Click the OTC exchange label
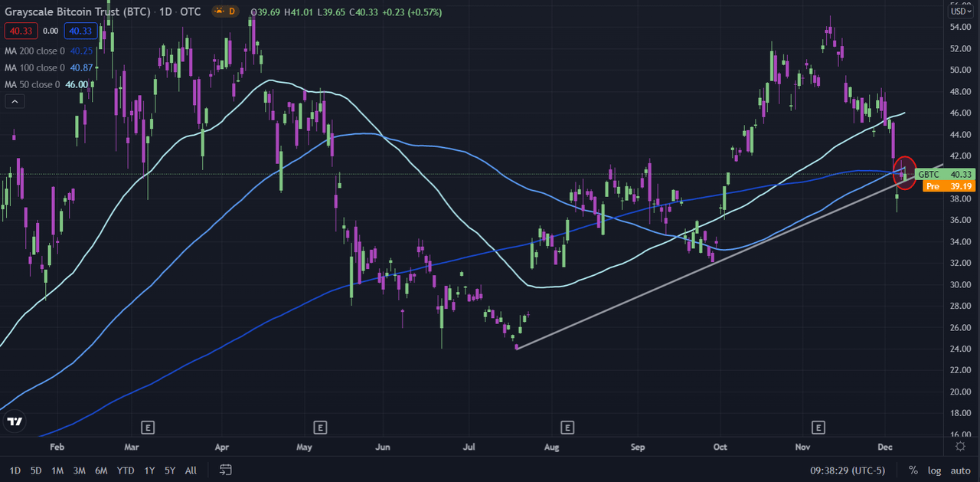The width and height of the screenshot is (980, 482). tap(191, 12)
